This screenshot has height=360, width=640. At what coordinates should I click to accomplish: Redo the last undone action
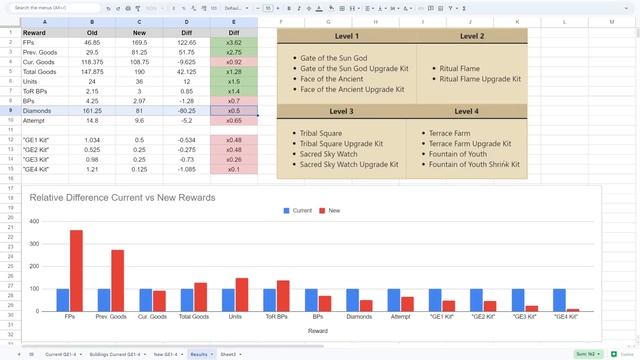click(118, 8)
